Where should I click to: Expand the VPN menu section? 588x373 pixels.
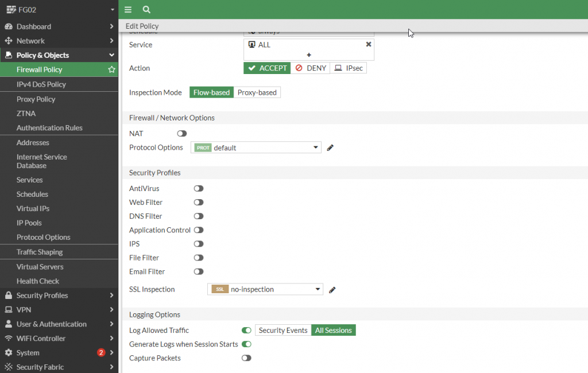[x=59, y=310]
